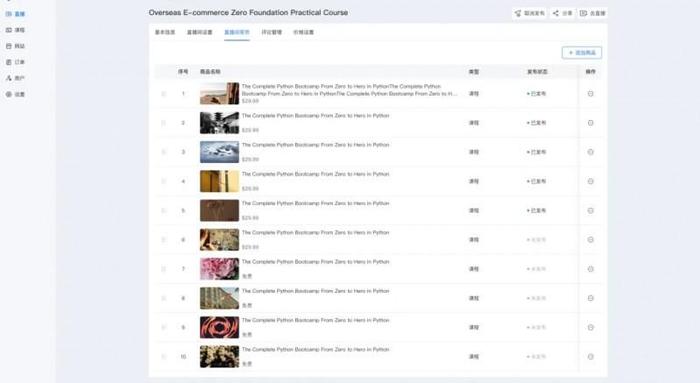Open the blue aerial thumbnail in row 3

[x=219, y=152]
